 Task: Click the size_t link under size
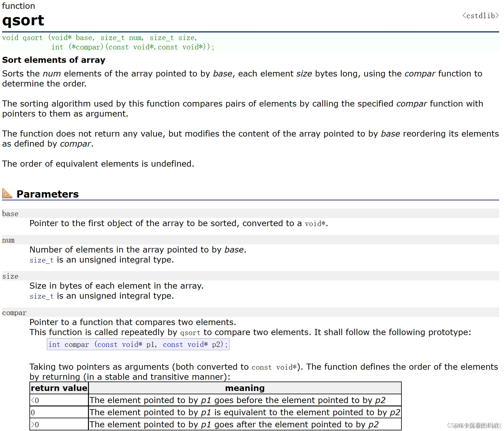coord(42,296)
